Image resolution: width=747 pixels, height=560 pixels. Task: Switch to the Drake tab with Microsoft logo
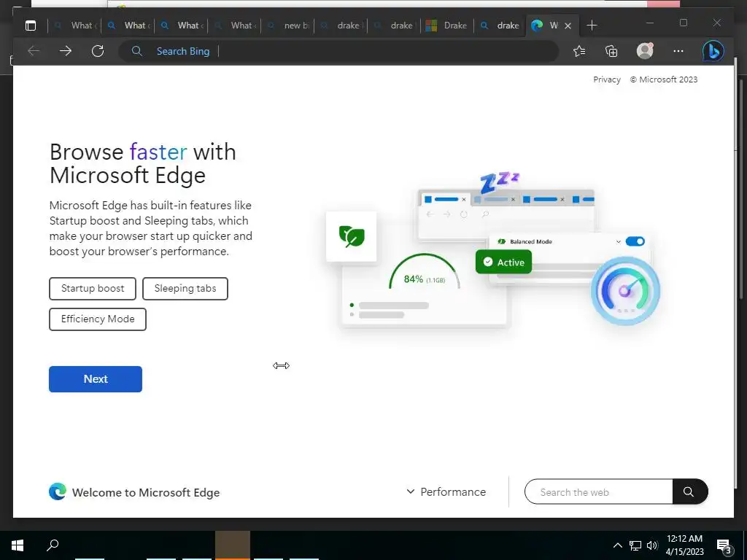point(447,26)
